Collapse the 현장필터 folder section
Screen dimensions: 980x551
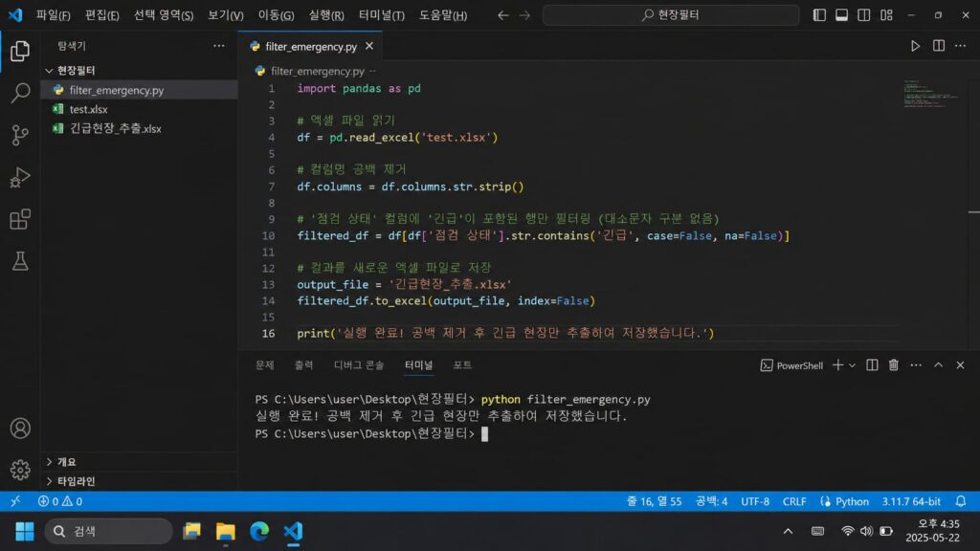[x=140, y=71]
